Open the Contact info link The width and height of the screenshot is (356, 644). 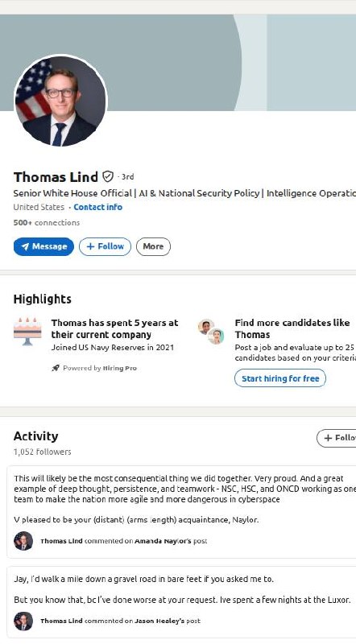(97, 207)
